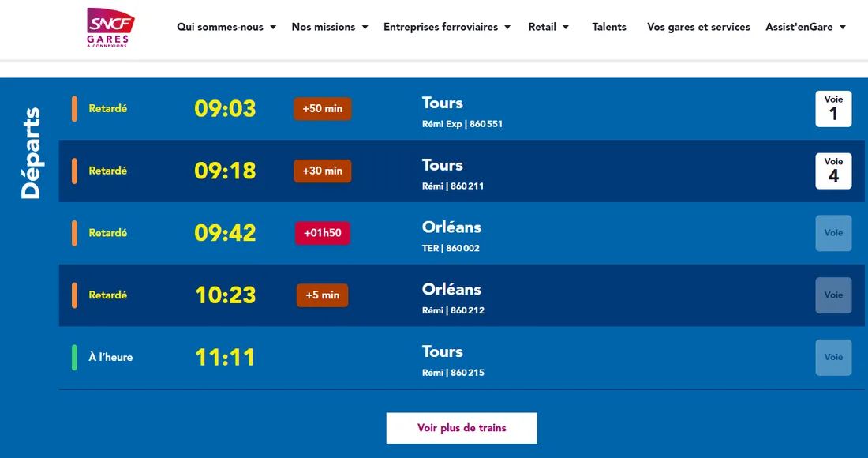Expand the Entreprises ferroviaires dropdown

tap(447, 26)
